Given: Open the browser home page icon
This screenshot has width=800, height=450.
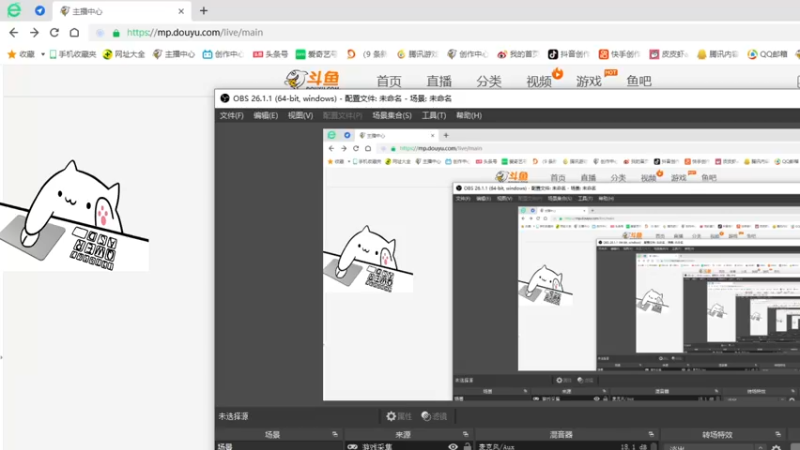Looking at the screenshot, I should (x=74, y=33).
